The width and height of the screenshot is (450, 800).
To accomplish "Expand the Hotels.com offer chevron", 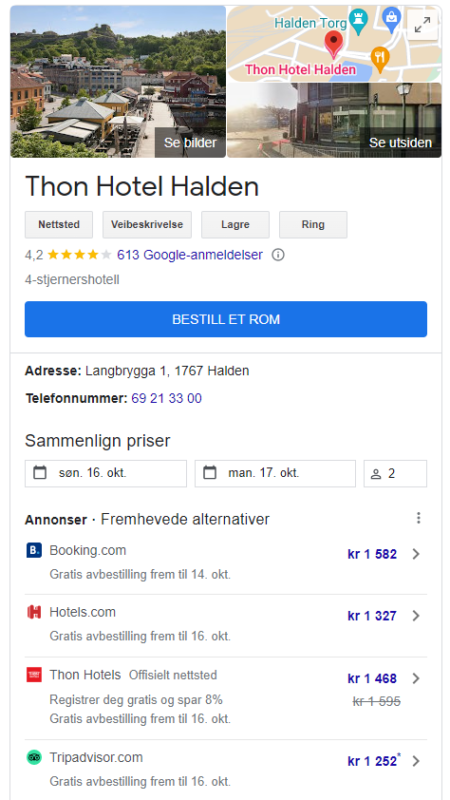I will 416,616.
